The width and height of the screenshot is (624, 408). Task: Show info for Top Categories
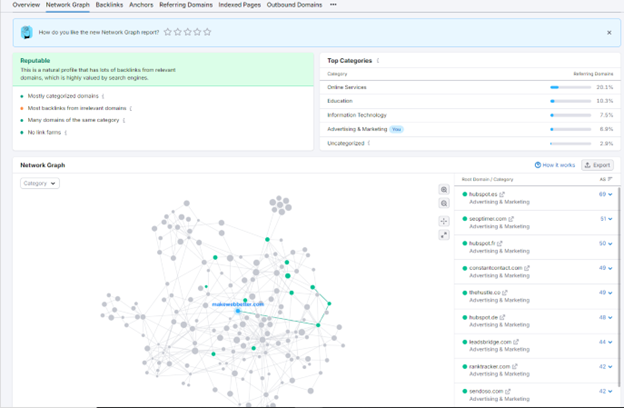[378, 61]
